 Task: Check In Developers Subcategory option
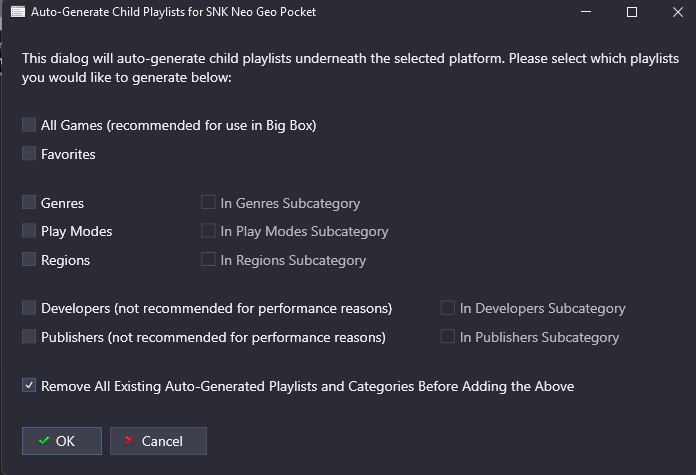coord(447,308)
